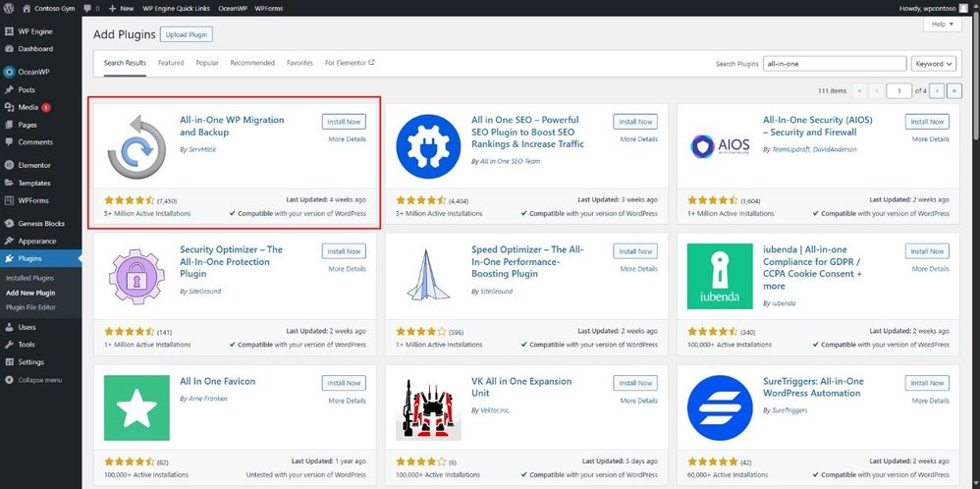The height and width of the screenshot is (489, 980).
Task: Go to next page of plugin results
Action: tap(936, 91)
